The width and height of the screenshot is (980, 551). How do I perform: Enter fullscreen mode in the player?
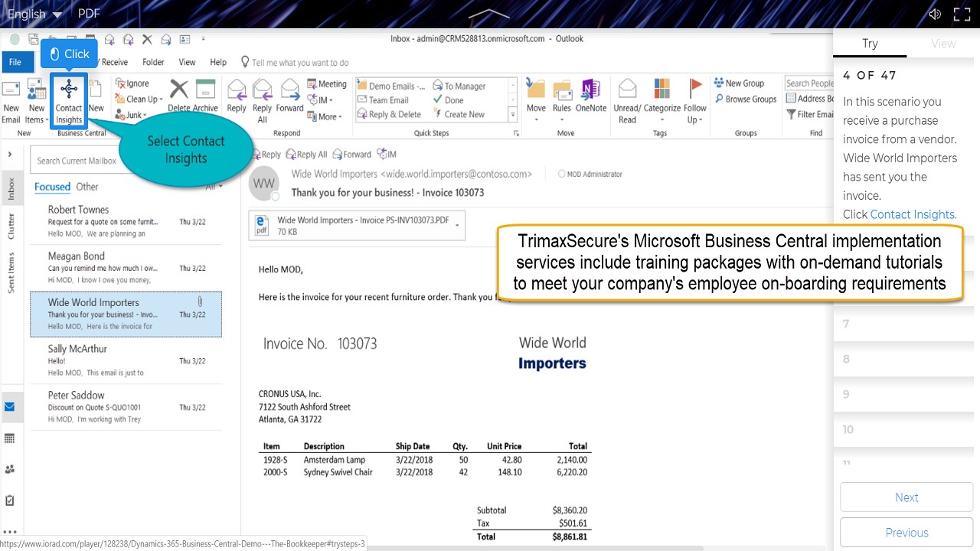(962, 14)
